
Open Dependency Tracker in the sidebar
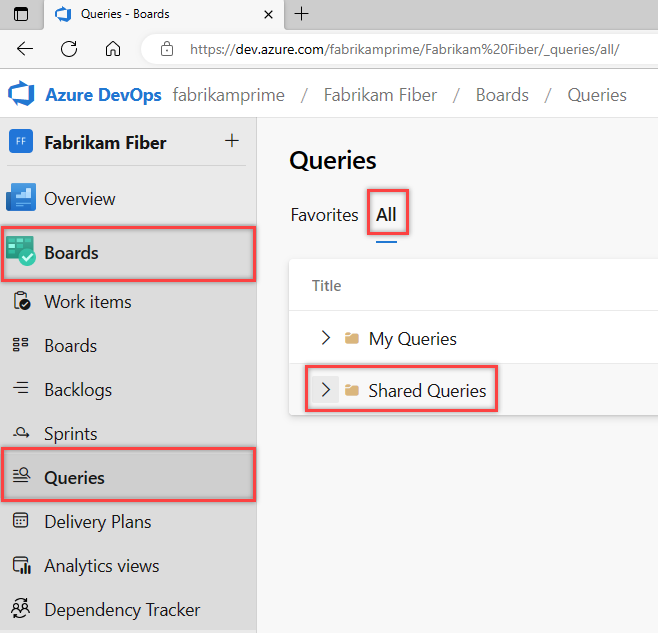pos(122,610)
